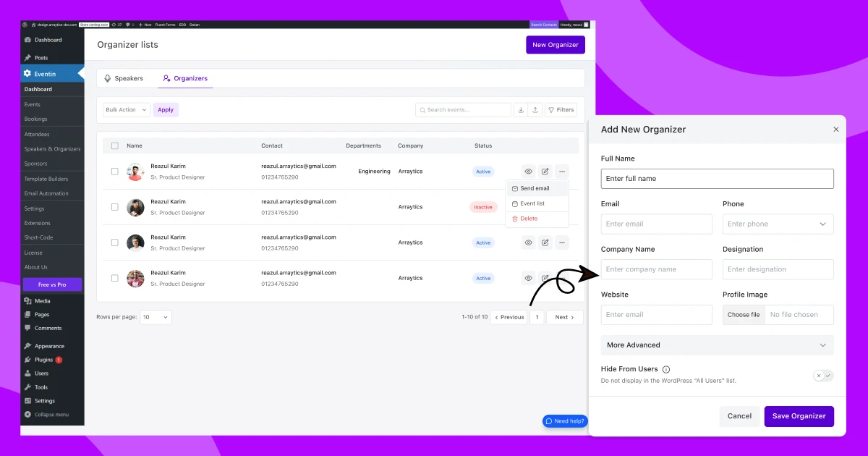The height and width of the screenshot is (456, 868).
Task: Open the Rows per page dropdown
Action: click(x=156, y=317)
